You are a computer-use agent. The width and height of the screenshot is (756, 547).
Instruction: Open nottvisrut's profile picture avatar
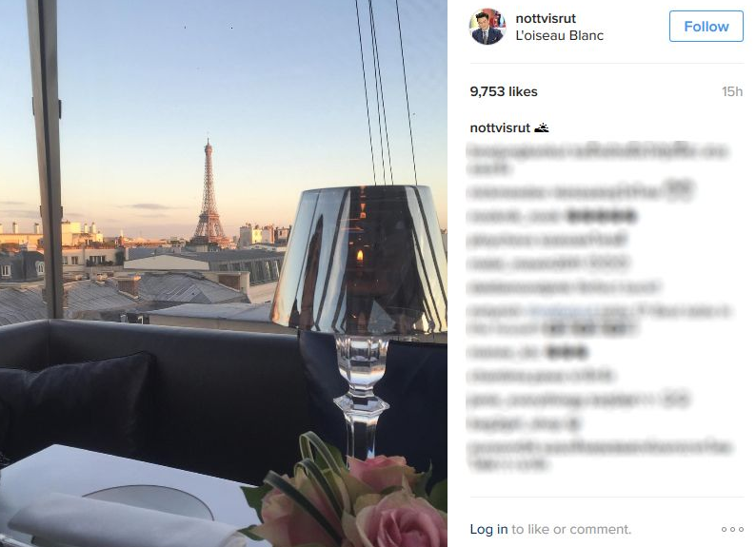pyautogui.click(x=487, y=27)
